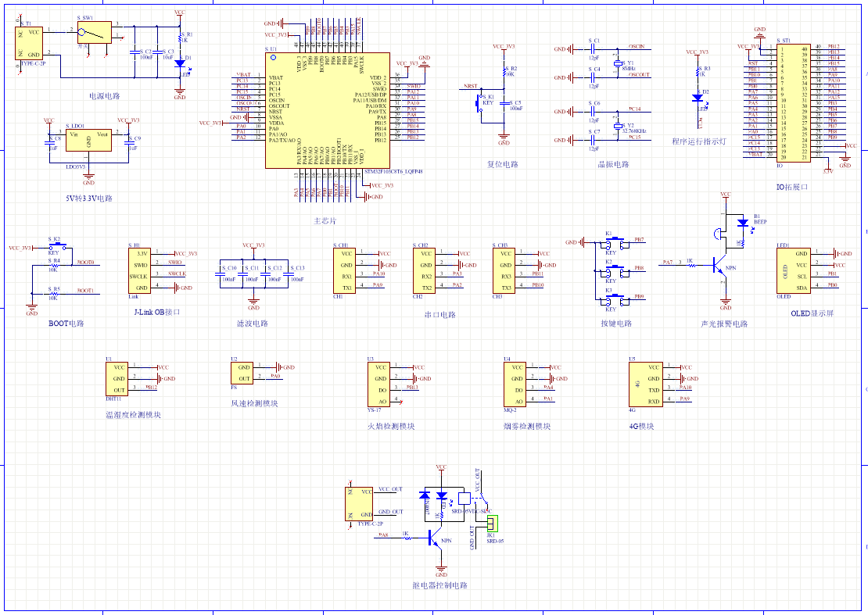Click the K1 KEY push button
Screen dimensions: 868x615
pos(615,242)
